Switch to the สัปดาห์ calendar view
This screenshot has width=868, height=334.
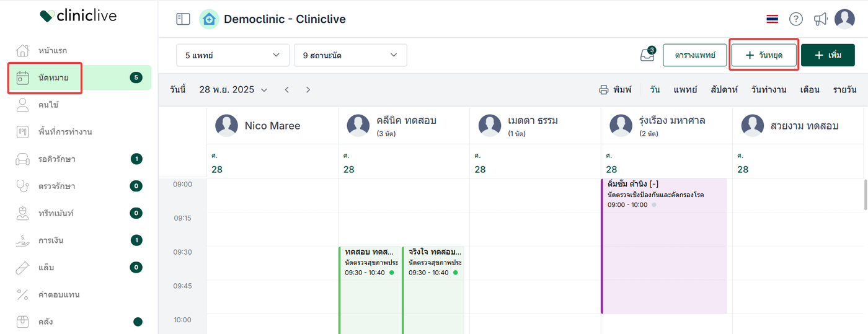[x=724, y=90]
